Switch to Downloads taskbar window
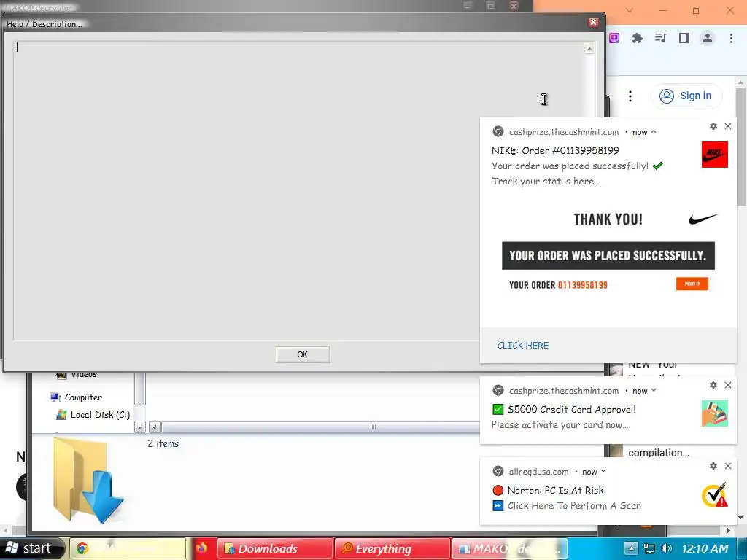 pyautogui.click(x=275, y=548)
